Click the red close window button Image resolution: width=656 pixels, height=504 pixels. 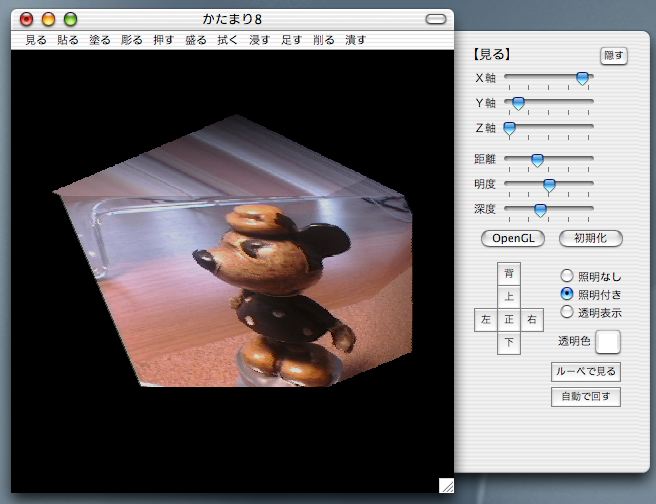coord(26,19)
